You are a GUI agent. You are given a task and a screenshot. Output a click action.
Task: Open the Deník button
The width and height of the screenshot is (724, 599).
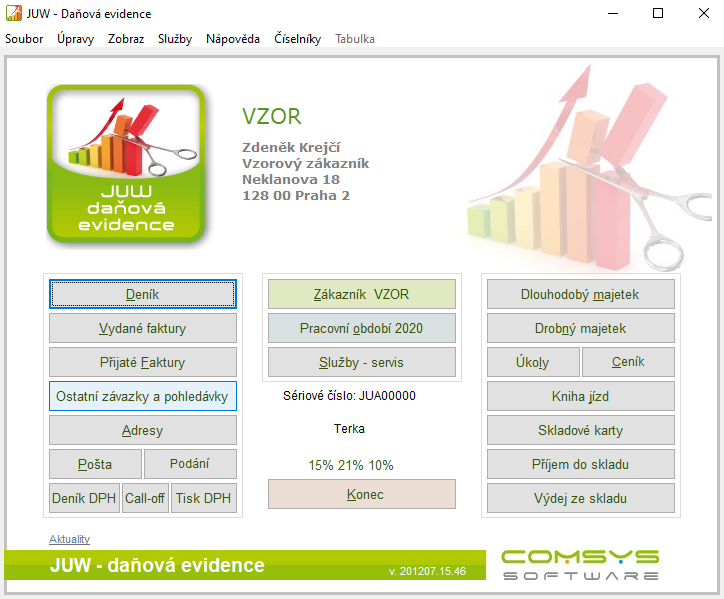[x=143, y=294]
